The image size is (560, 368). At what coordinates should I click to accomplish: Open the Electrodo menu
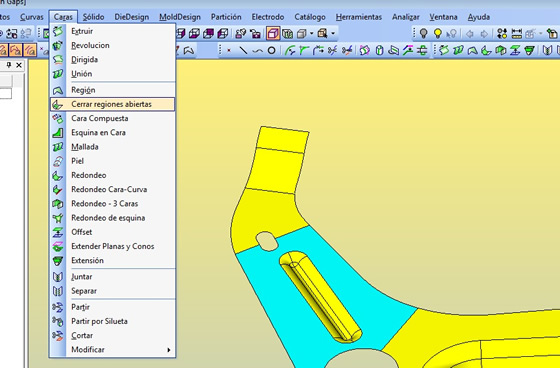[x=268, y=17]
